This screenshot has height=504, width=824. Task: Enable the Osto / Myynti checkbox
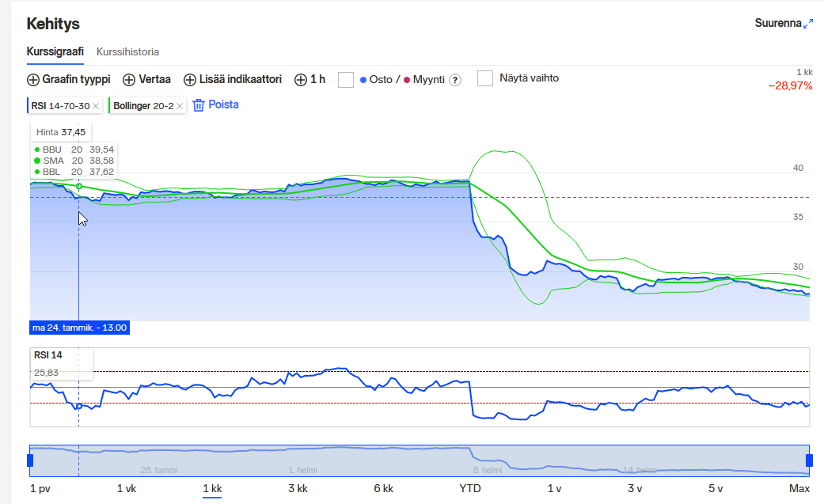coord(345,79)
